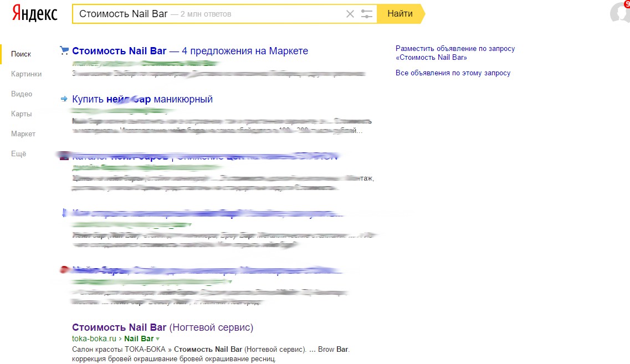Clear the search query with the X

point(350,14)
